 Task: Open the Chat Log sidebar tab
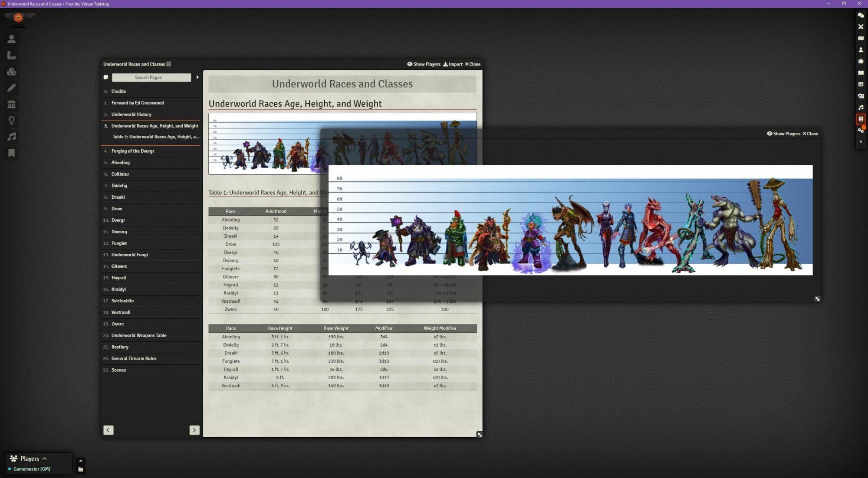(861, 15)
